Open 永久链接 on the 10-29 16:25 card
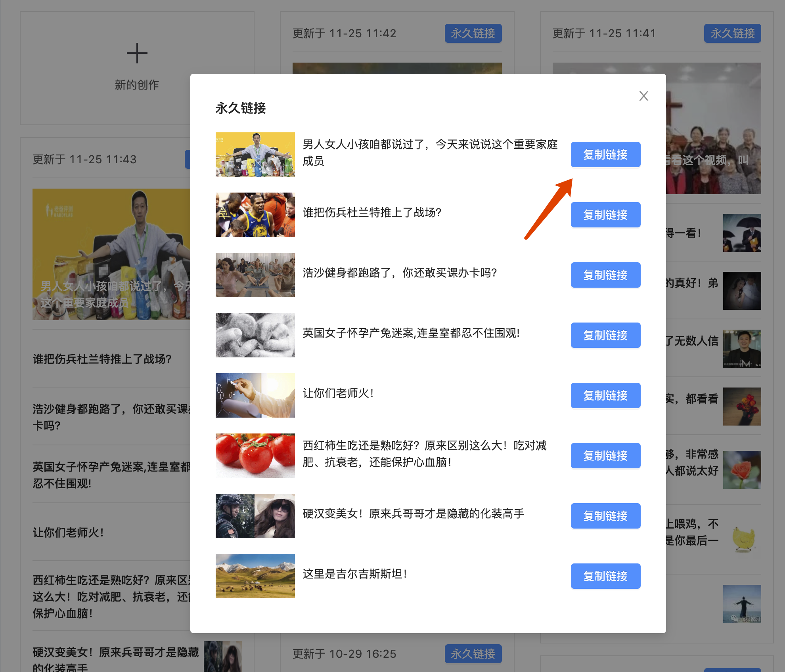This screenshot has height=672, width=785. 473,654
